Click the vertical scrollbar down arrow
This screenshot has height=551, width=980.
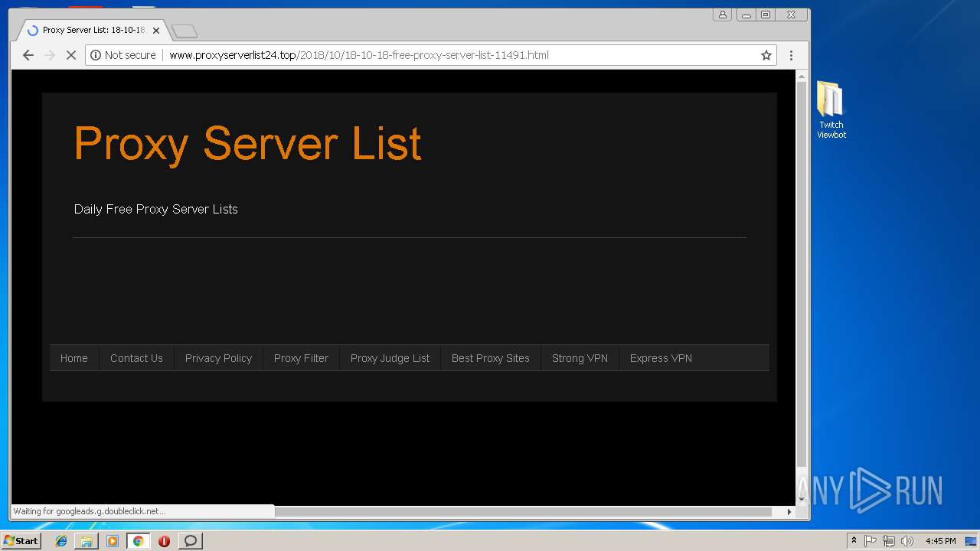pos(802,500)
